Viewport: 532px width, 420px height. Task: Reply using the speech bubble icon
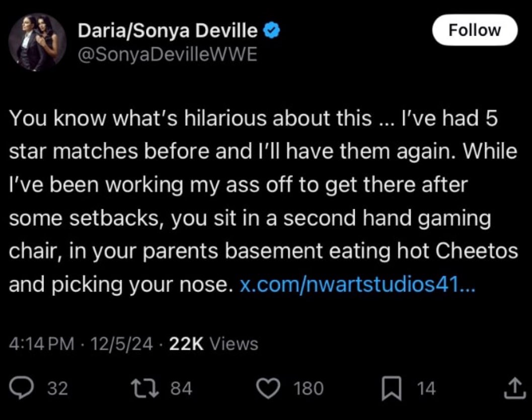coord(21,388)
